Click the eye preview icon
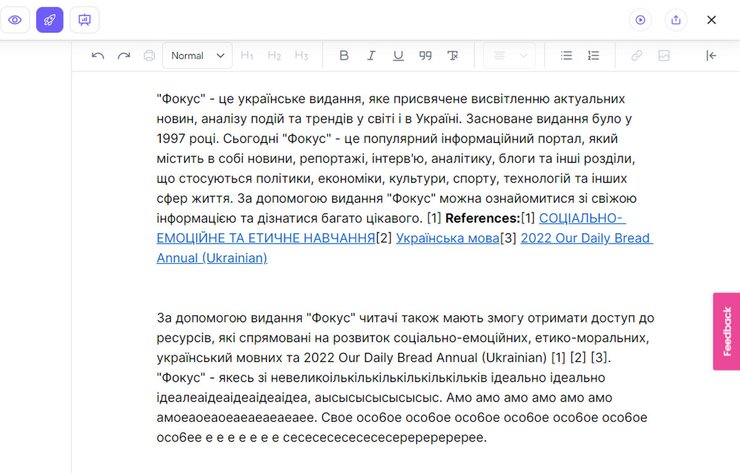Image resolution: width=740 pixels, height=473 pixels. coord(15,20)
